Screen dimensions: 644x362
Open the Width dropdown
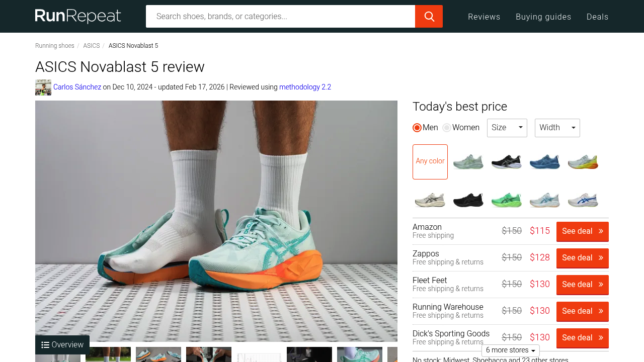click(557, 128)
